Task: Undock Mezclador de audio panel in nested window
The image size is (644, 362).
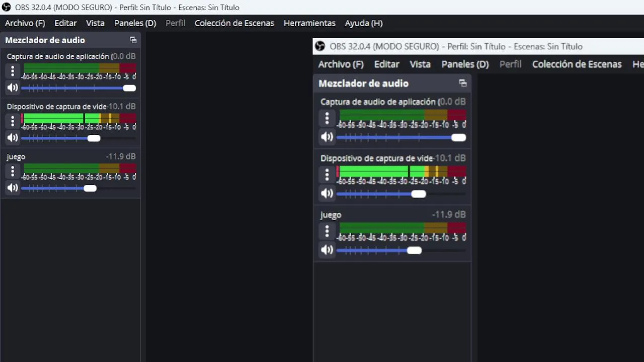Action: click(463, 83)
